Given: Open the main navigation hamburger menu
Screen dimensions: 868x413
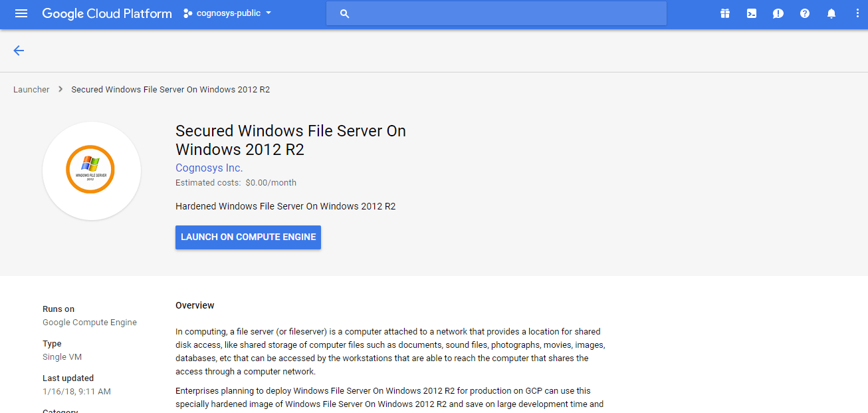Looking at the screenshot, I should pos(21,13).
